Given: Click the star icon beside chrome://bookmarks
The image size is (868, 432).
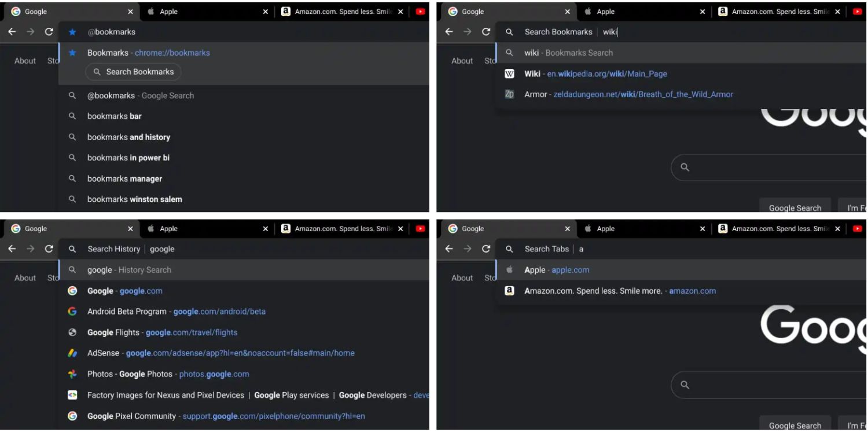Looking at the screenshot, I should pos(72,53).
